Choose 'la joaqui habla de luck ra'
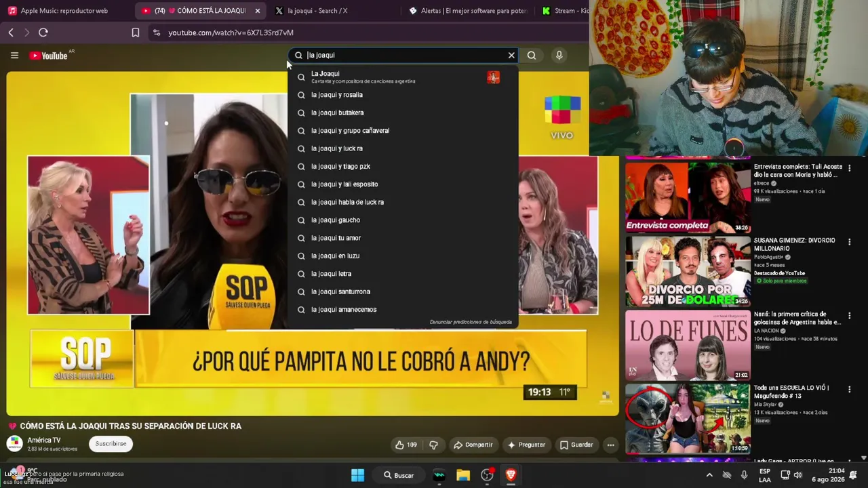Screen dimensions: 868x488 pyautogui.click(x=403, y=202)
